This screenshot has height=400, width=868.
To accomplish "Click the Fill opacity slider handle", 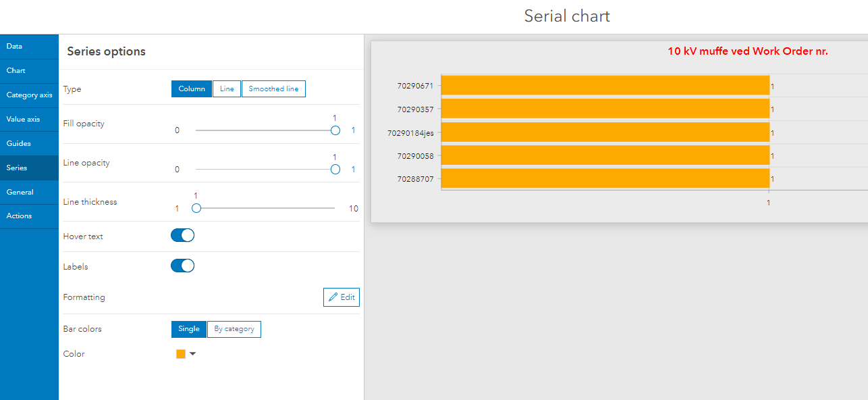I will pyautogui.click(x=335, y=130).
